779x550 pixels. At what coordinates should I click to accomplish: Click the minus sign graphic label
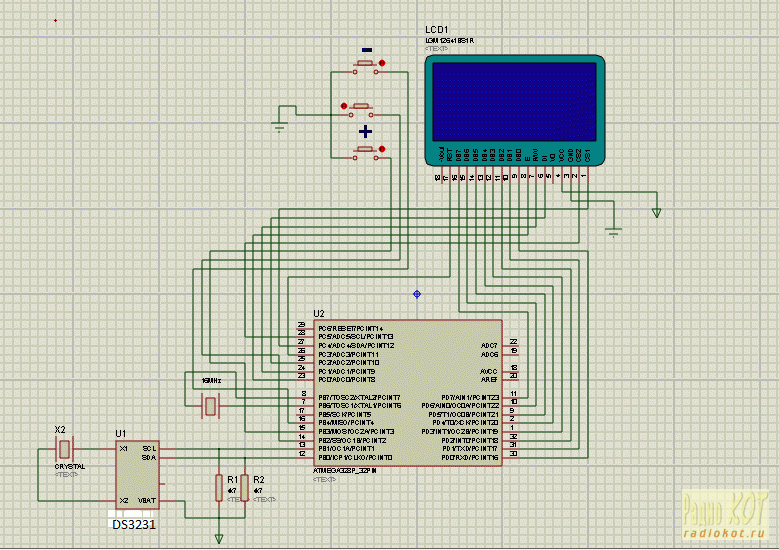pyautogui.click(x=367, y=50)
